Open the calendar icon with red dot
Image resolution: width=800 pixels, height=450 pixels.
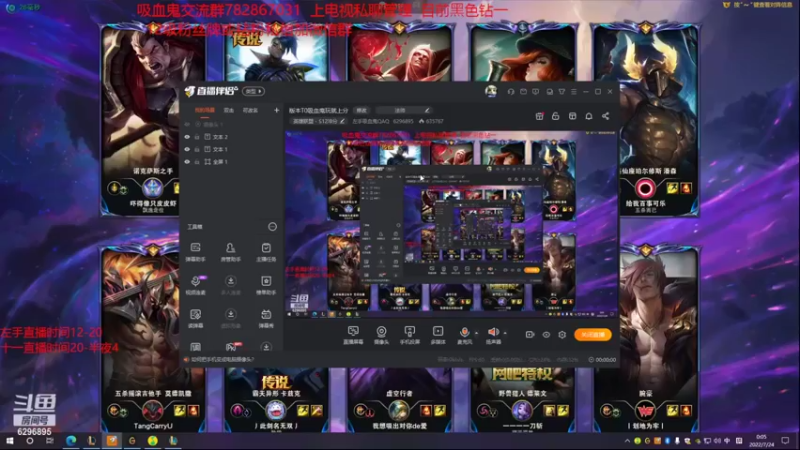click(539, 116)
